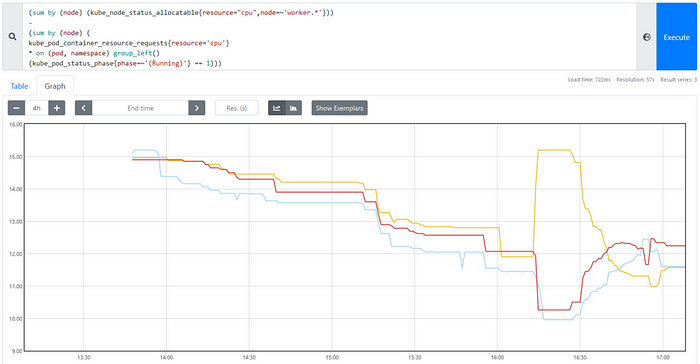This screenshot has height=364, width=700.
Task: Open the metrics explorer globe icon
Action: click(x=646, y=37)
